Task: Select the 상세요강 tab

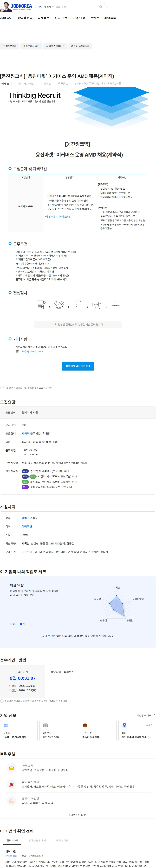Action: (6, 84)
